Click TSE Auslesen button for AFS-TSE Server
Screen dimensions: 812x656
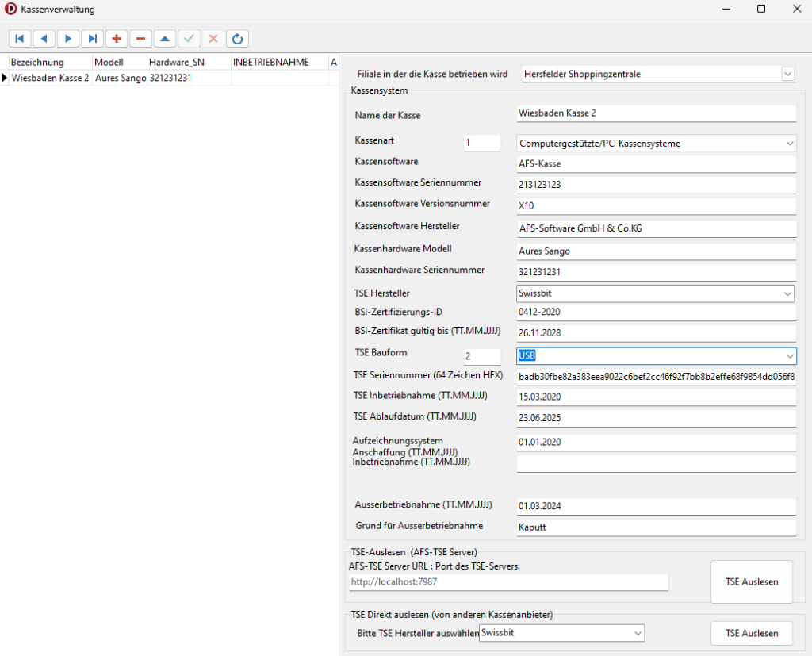coord(752,582)
